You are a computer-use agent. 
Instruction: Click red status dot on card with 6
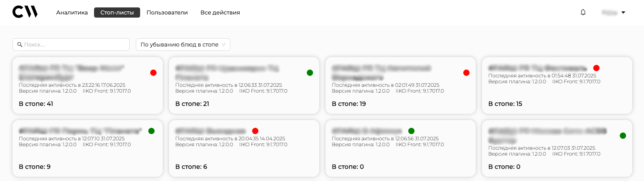click(x=255, y=131)
